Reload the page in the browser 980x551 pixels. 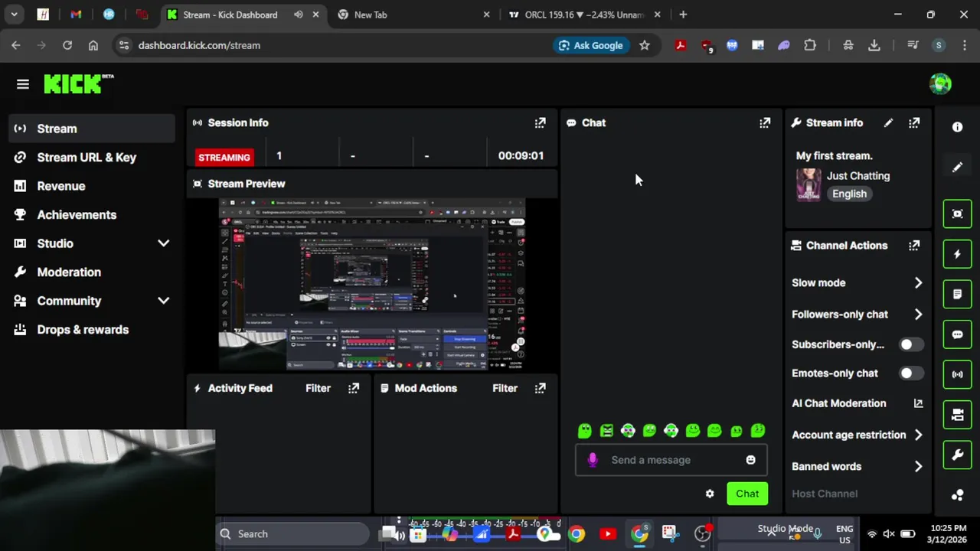tap(67, 45)
